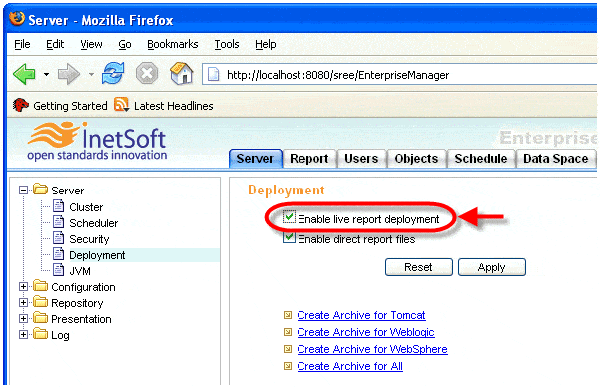
Task: Switch to the Data Space tab
Action: point(556,158)
